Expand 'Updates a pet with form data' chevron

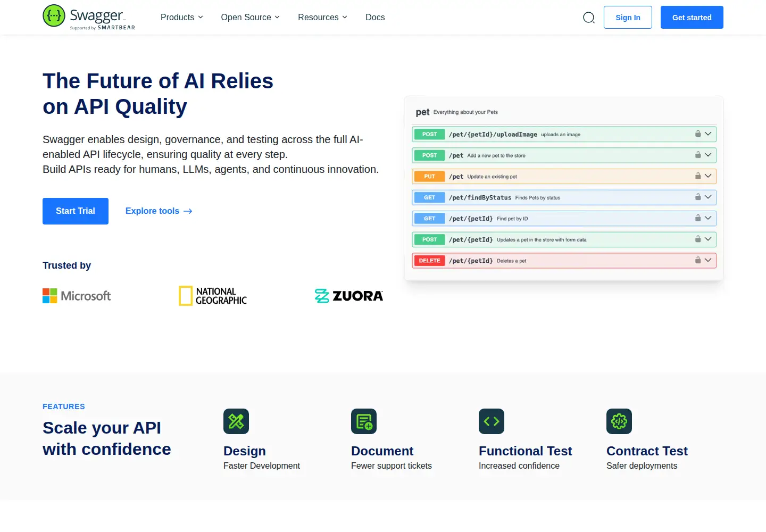tap(708, 239)
